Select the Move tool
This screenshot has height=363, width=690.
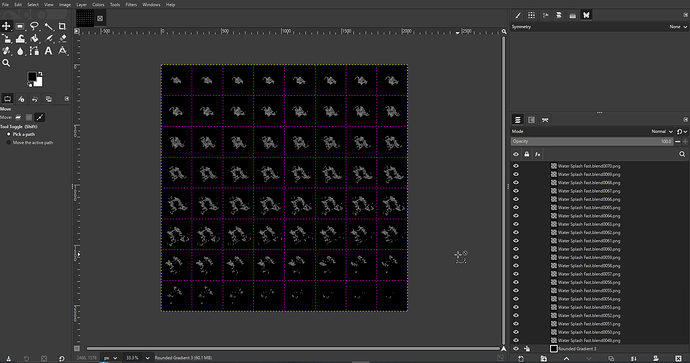pos(6,26)
